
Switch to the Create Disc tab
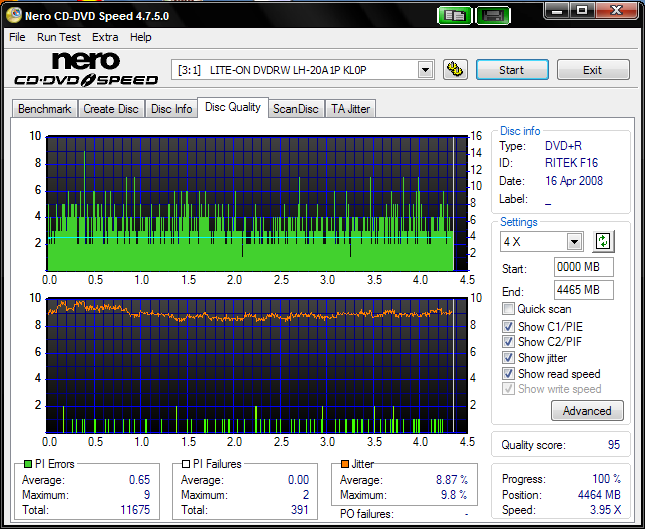tap(111, 109)
